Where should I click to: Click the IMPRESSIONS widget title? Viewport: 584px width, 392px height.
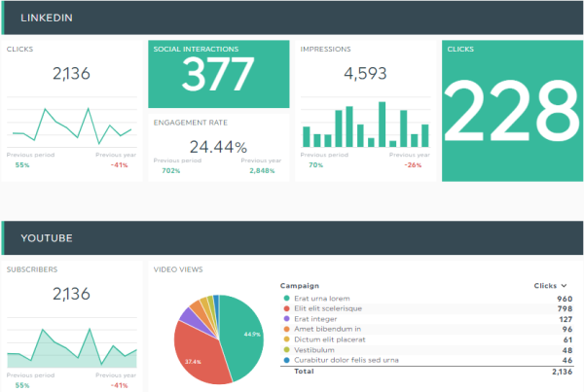(x=325, y=49)
